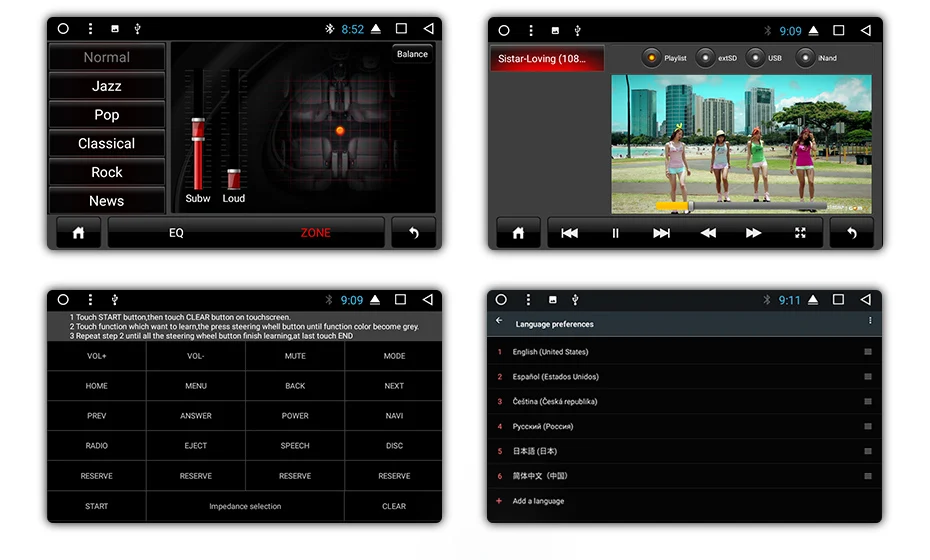Click Add a language
930x560 pixels.
click(x=538, y=501)
